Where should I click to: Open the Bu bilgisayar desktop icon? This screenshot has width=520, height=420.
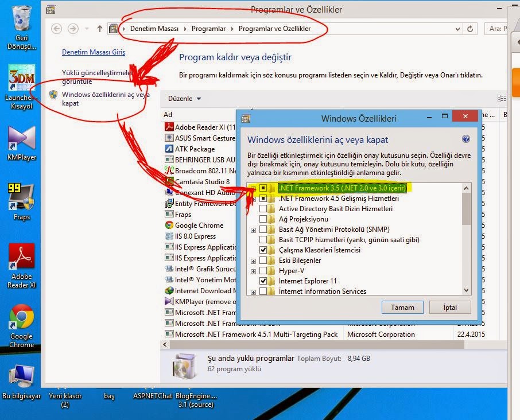coord(22,376)
